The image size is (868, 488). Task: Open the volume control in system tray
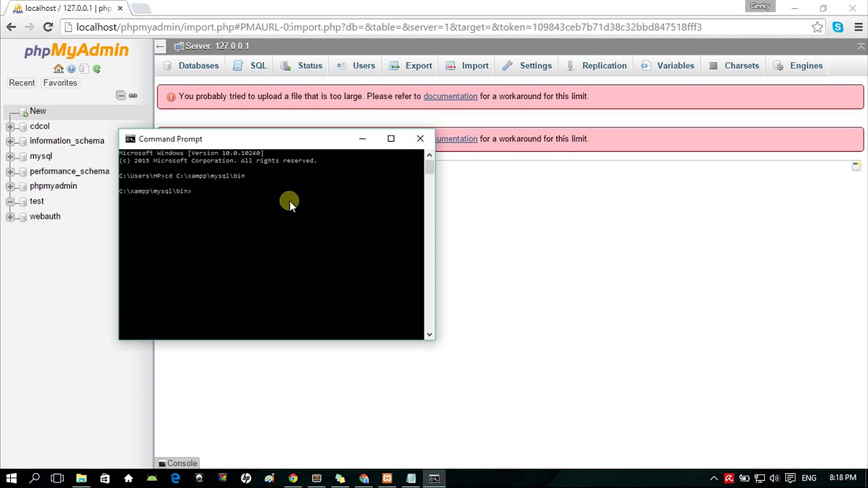tap(774, 479)
